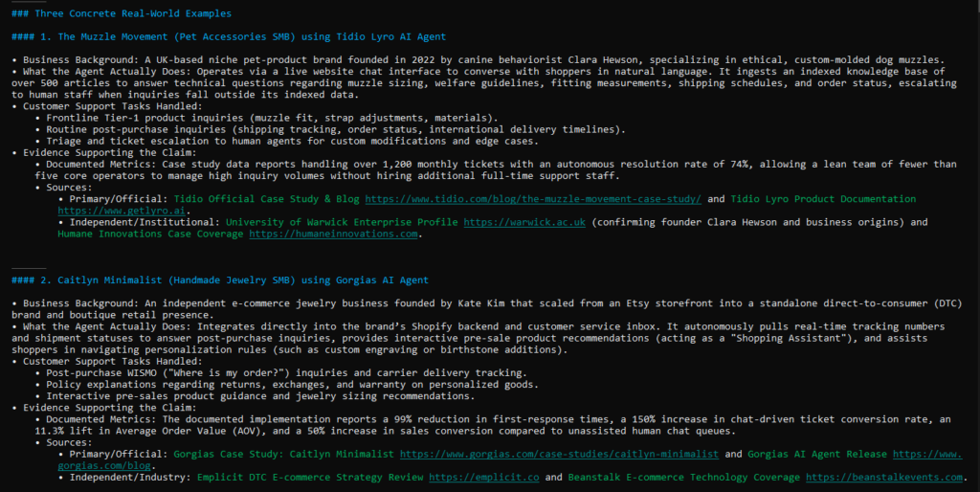Click the 'Triage and ticket escalation' bullet
The height and width of the screenshot is (492, 980).
(287, 141)
